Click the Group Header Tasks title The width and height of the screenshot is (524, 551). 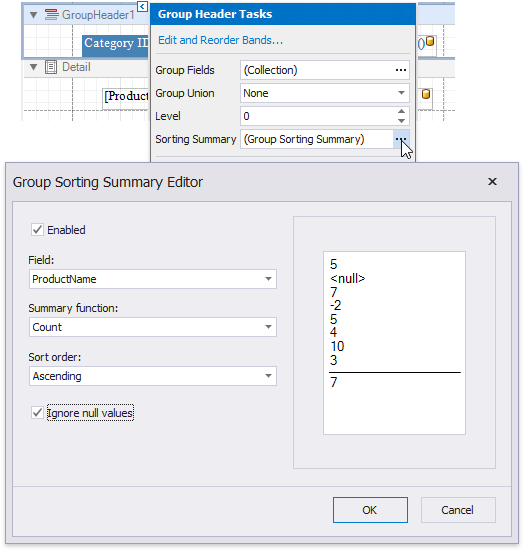(215, 14)
